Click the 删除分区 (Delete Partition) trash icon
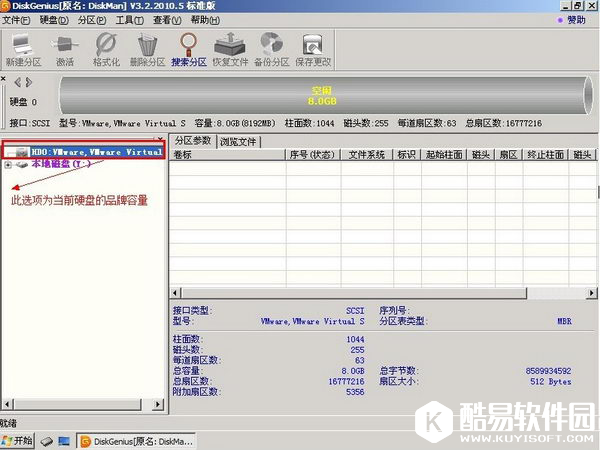The height and width of the screenshot is (450, 600). tap(147, 46)
